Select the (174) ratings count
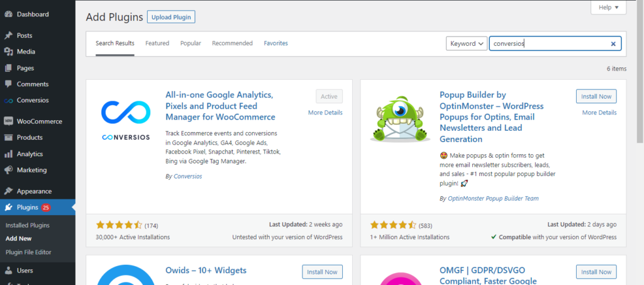The image size is (644, 285). pyautogui.click(x=151, y=225)
